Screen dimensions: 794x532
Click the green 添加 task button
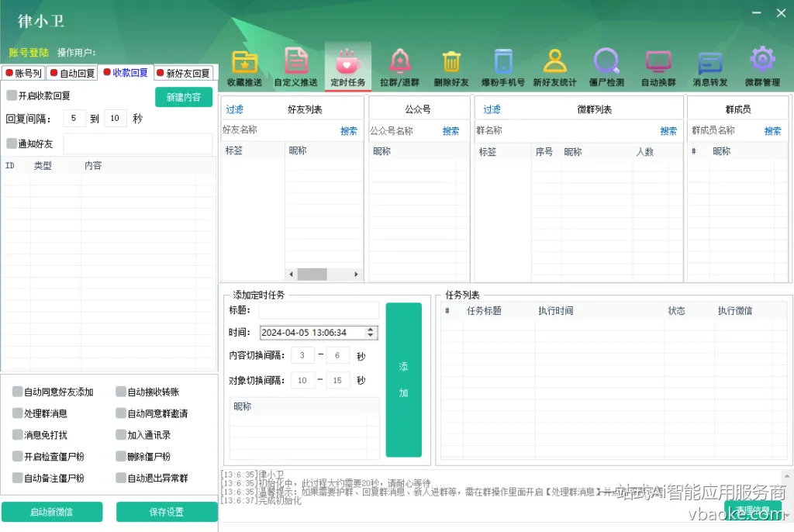point(403,379)
